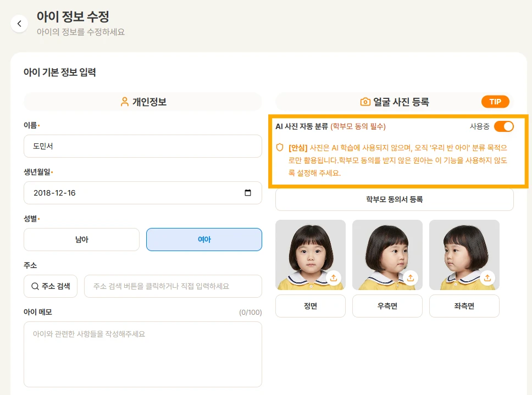Viewport: 532px width, 395px height.
Task: Click upload icon on left-side photo
Action: point(487,278)
